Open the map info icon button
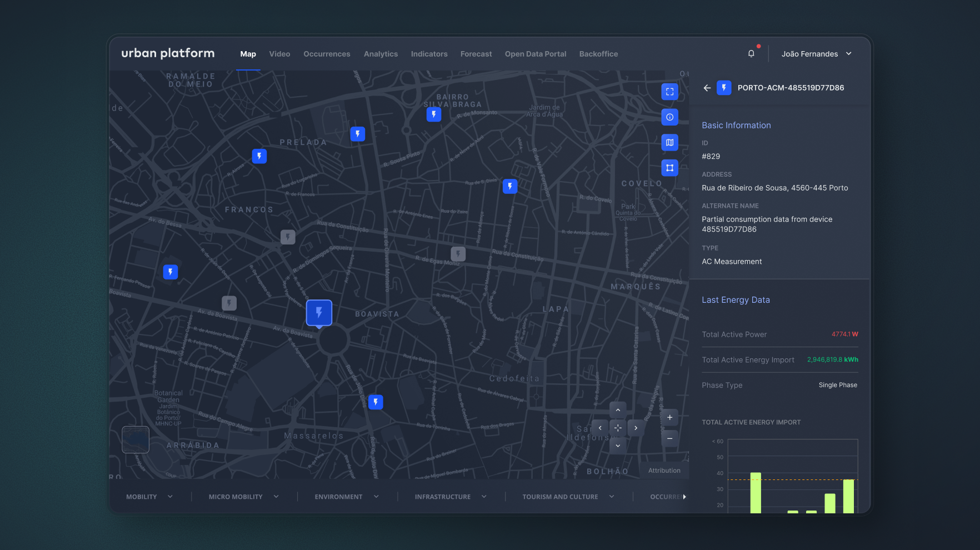 pyautogui.click(x=669, y=117)
